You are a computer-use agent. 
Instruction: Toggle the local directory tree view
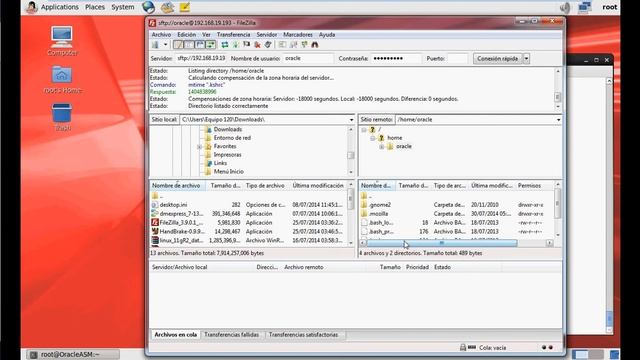[189, 45]
